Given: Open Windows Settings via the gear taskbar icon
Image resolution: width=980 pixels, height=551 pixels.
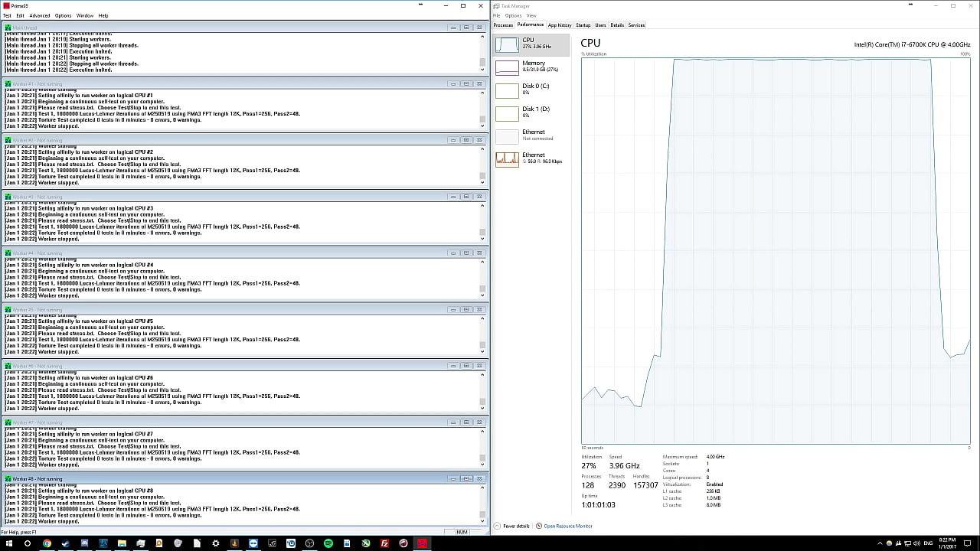Looking at the screenshot, I should pos(215,544).
